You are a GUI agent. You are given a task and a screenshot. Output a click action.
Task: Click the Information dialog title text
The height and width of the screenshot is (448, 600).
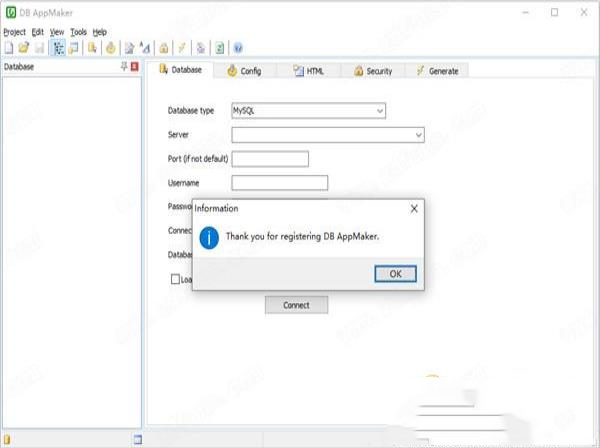[x=216, y=209]
